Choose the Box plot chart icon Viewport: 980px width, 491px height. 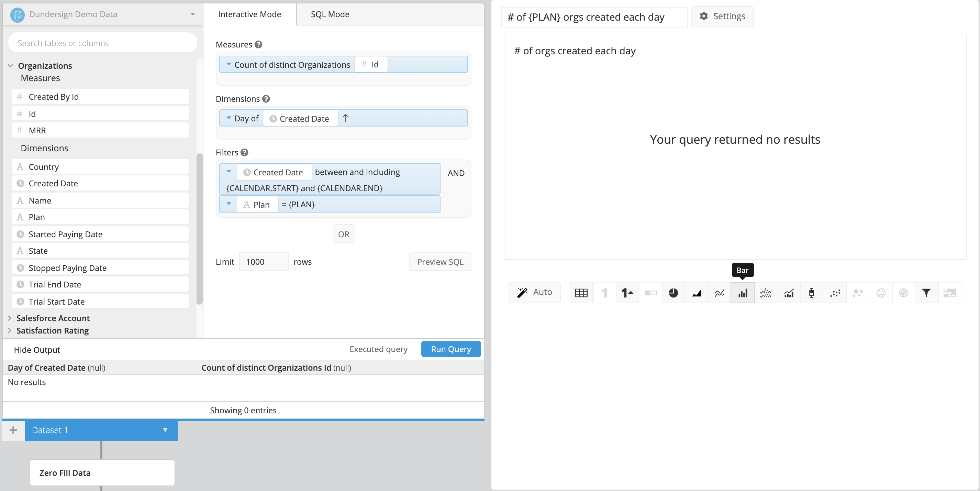[x=812, y=293]
